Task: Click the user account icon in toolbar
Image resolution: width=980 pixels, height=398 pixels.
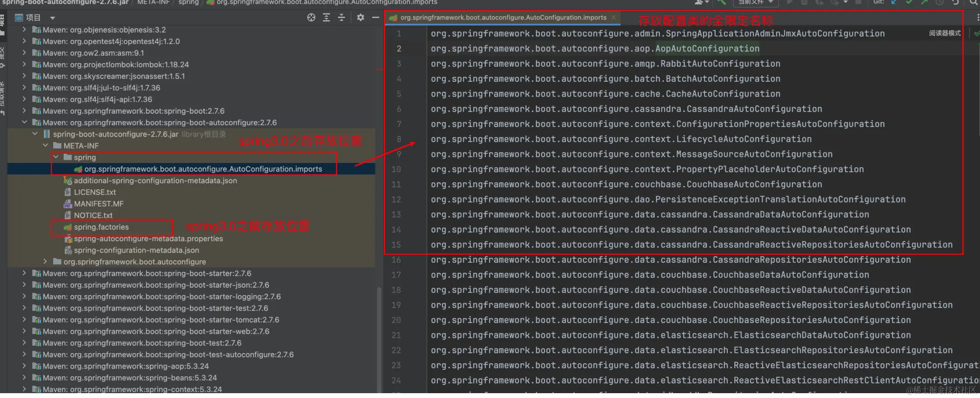Action: [699, 2]
